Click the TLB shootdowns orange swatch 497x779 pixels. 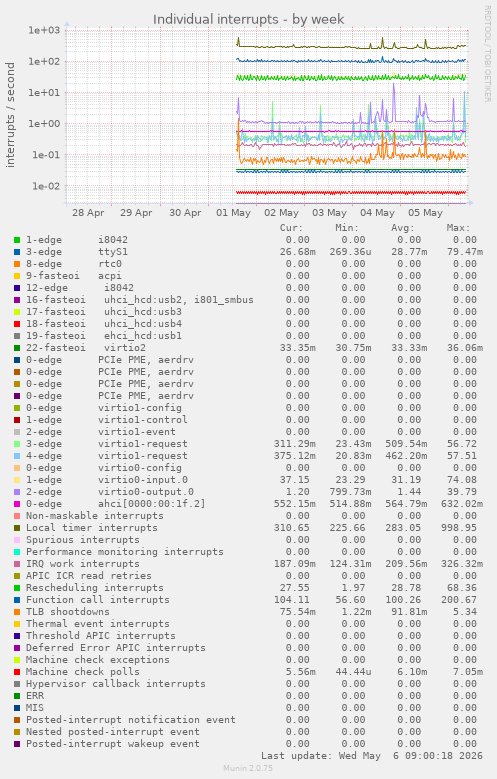pos(17,612)
